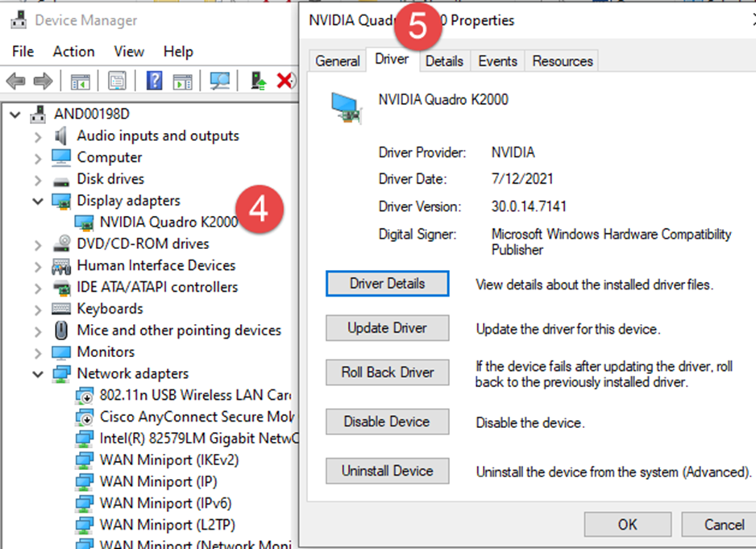
Task: Click the Show action pane toolbar icon
Action: point(183,81)
